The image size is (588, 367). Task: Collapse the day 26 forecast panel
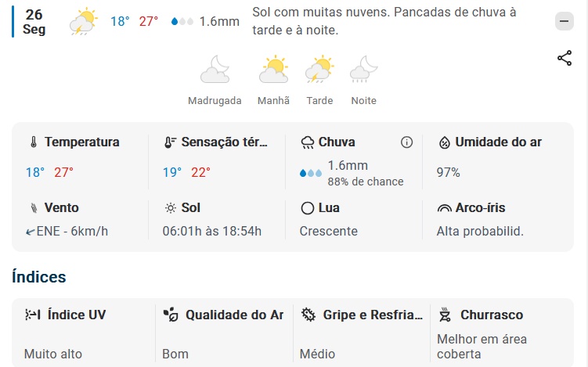[x=565, y=22]
